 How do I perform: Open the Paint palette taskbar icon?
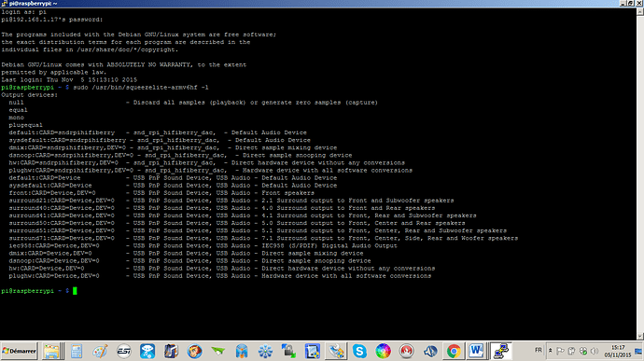[x=100, y=351]
